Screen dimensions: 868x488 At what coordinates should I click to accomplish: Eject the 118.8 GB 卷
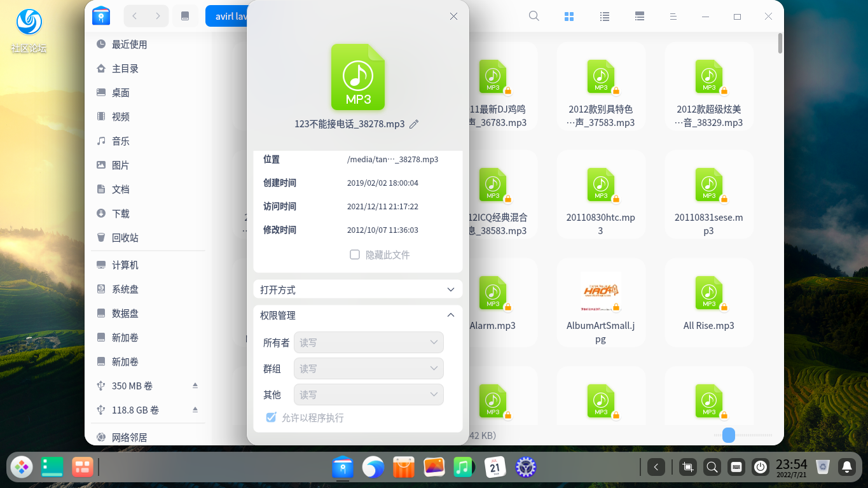click(195, 410)
